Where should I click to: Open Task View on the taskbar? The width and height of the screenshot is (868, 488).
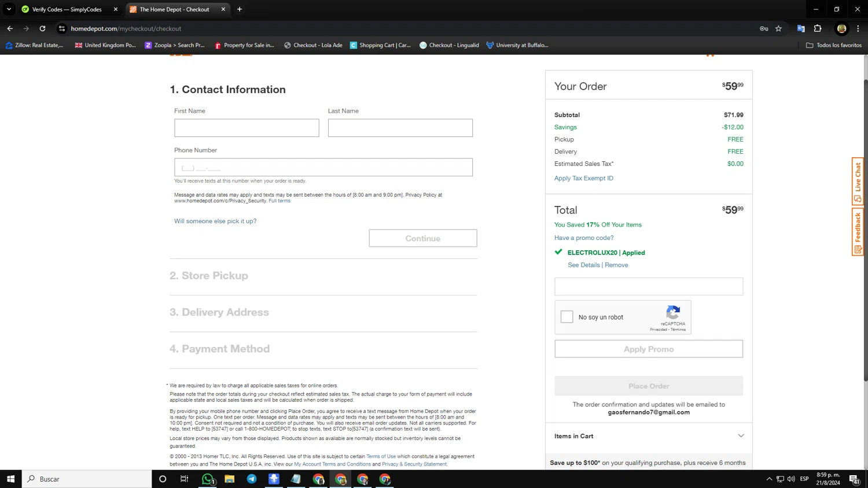point(185,479)
